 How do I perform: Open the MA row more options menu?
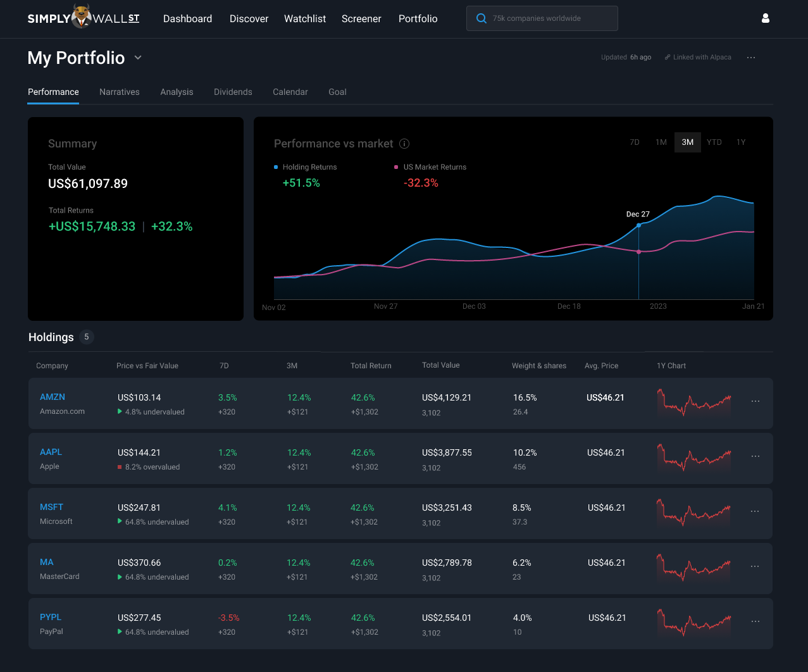tap(755, 566)
